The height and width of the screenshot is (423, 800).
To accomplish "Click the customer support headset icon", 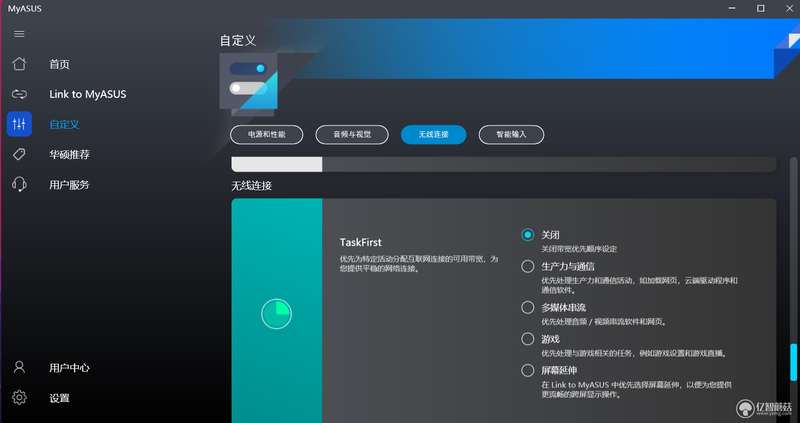I will [x=19, y=184].
